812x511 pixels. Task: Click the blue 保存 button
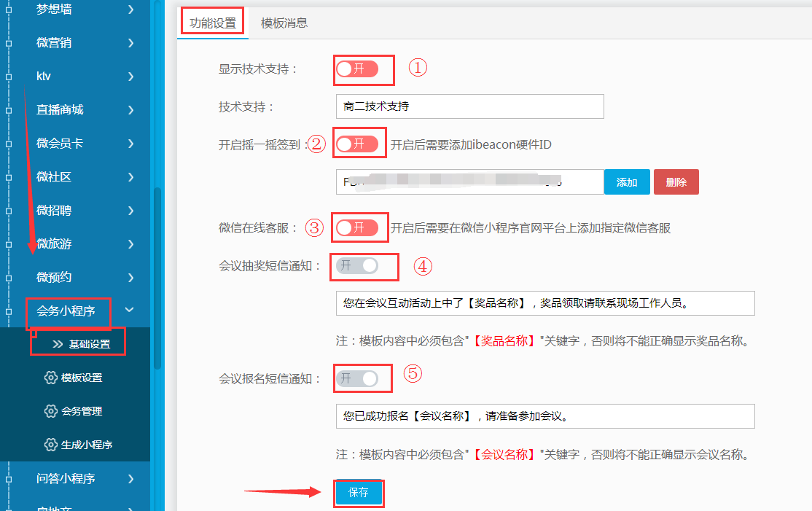click(x=359, y=493)
